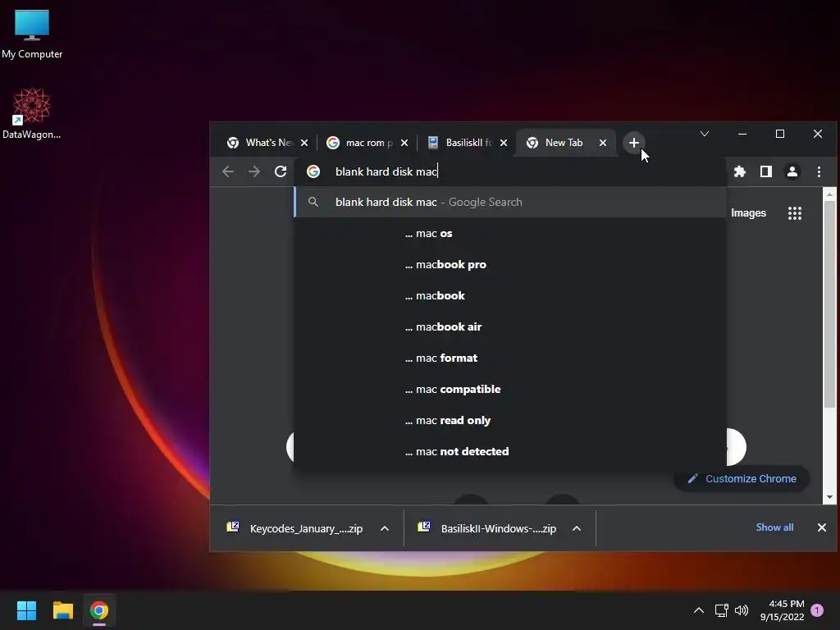Click the page vertical scrollbar
840x630 pixels.
tap(829, 305)
